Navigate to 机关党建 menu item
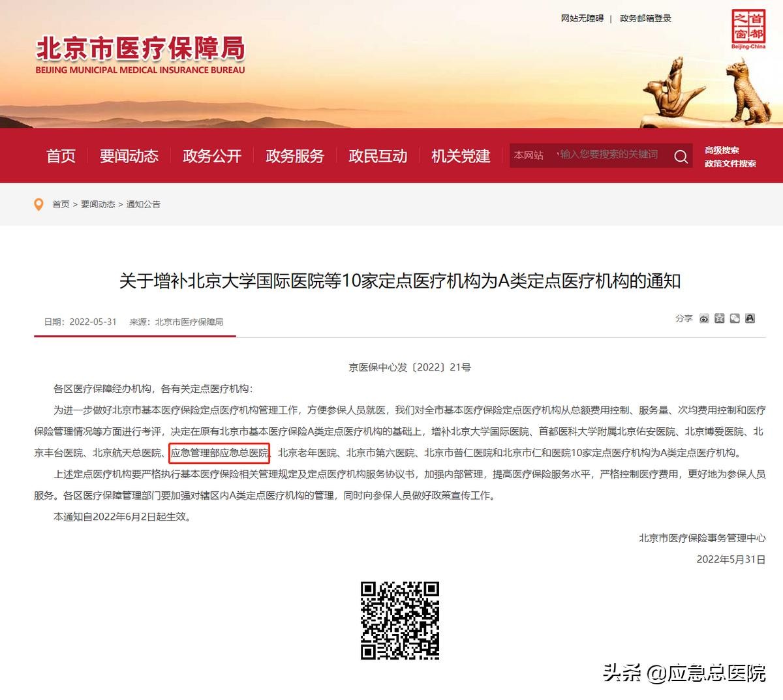The image size is (783, 700). (x=461, y=156)
